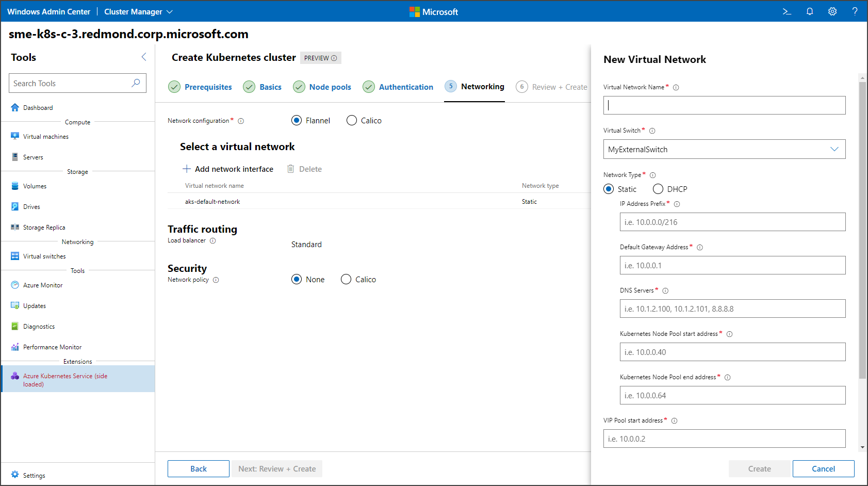The width and height of the screenshot is (868, 486).
Task: Collapse the Tools sidebar panel
Action: pyautogui.click(x=143, y=57)
